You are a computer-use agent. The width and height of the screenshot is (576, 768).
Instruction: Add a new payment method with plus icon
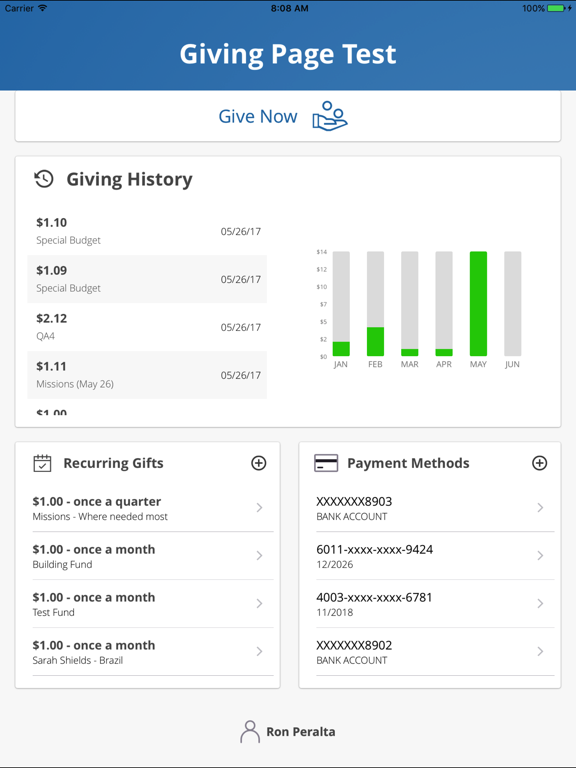(x=539, y=463)
